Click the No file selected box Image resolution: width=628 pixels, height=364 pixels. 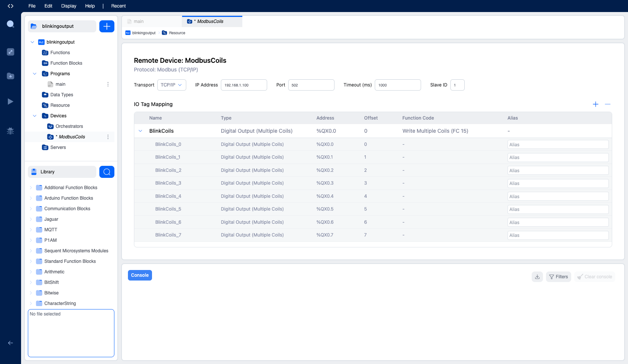click(x=71, y=333)
